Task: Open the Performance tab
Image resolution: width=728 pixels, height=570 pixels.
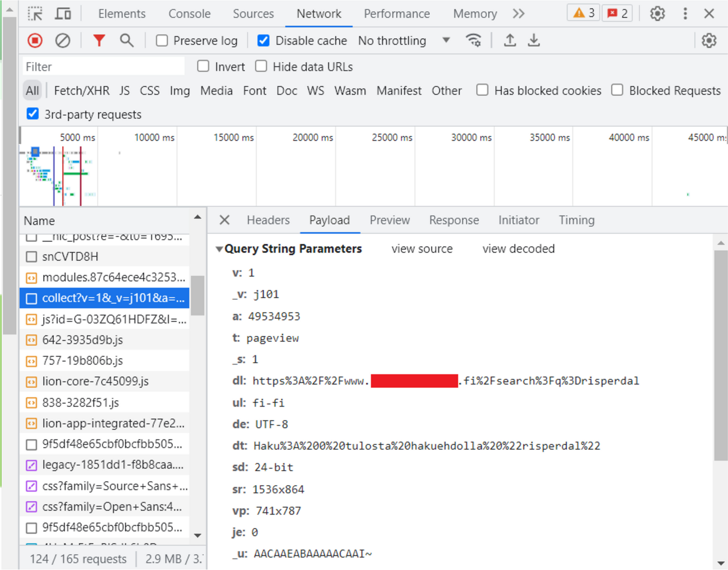Action: [397, 14]
